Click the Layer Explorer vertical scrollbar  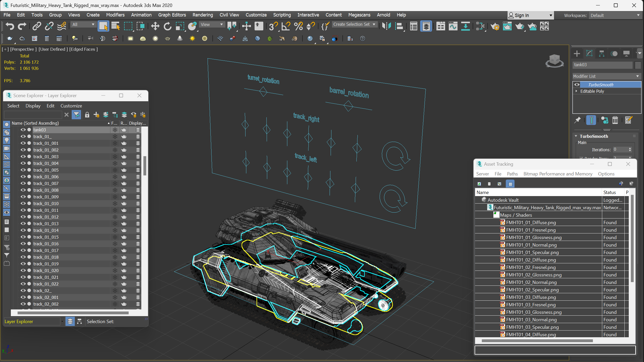[x=145, y=166]
